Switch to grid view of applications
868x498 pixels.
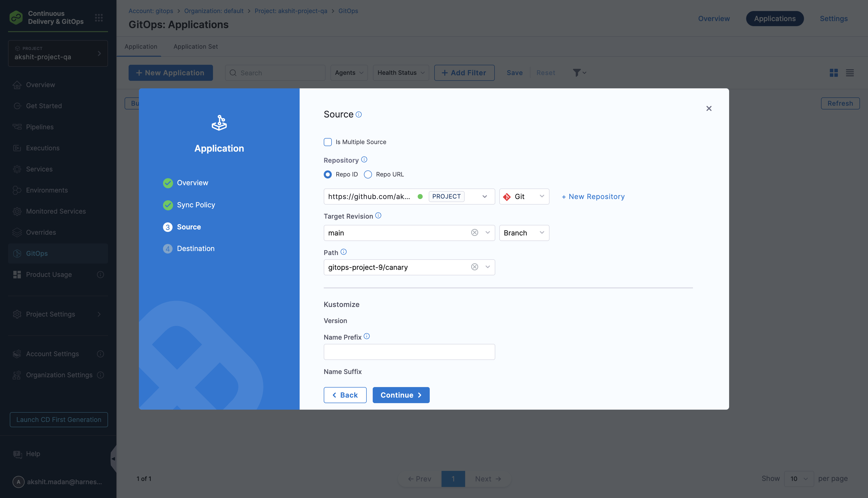click(834, 73)
